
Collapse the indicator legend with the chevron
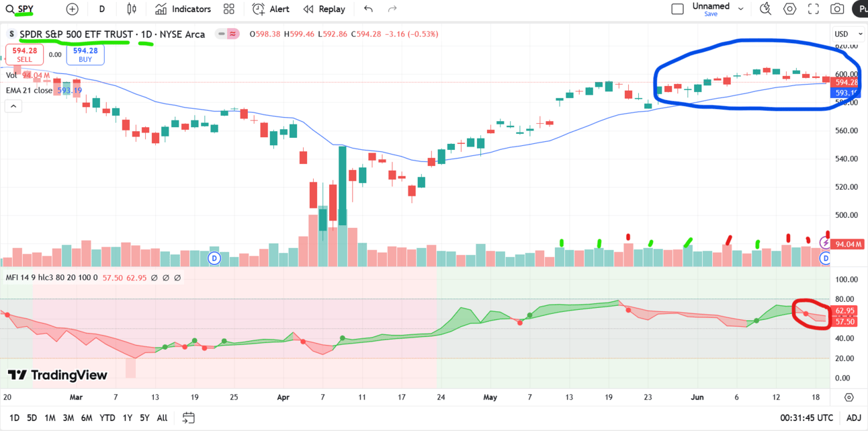[x=13, y=106]
